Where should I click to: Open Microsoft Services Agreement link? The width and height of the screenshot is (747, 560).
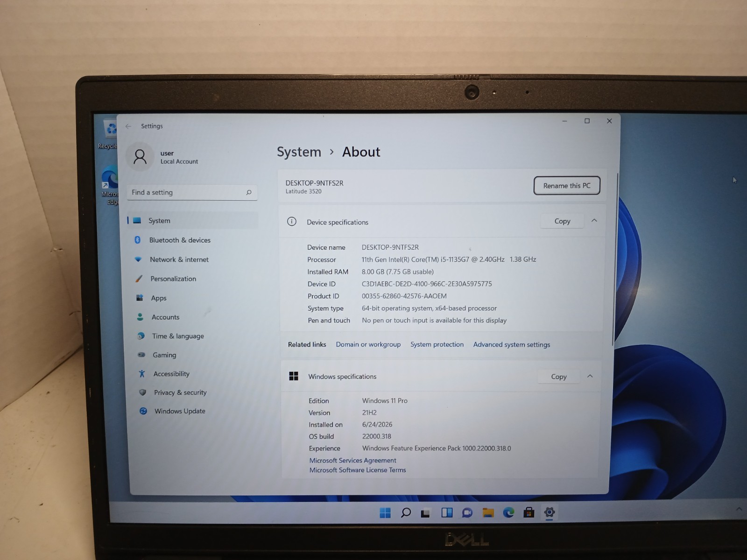point(352,460)
